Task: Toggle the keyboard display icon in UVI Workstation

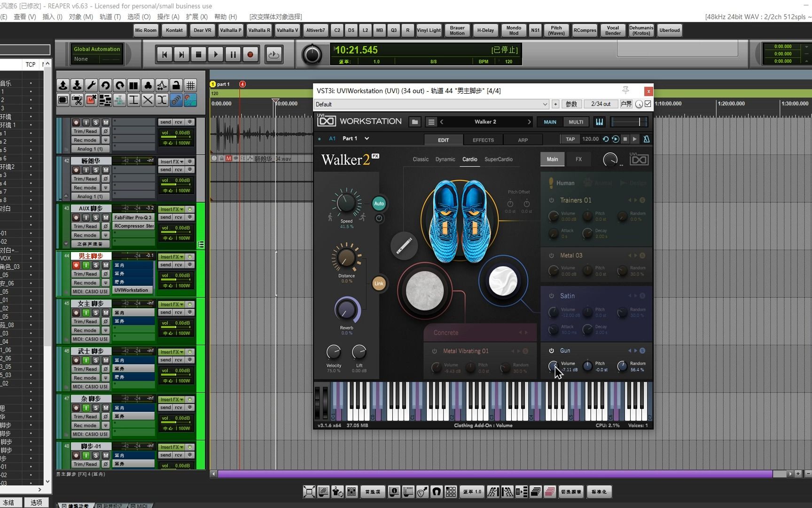Action: (x=599, y=122)
